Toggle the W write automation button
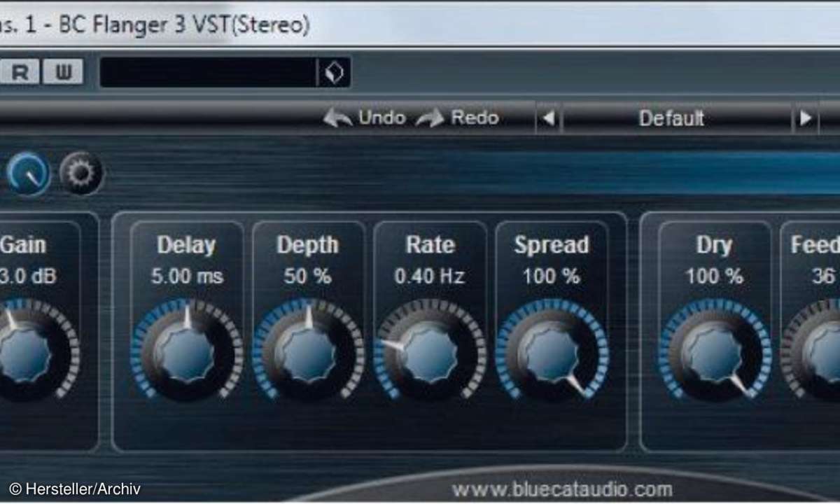The width and height of the screenshot is (840, 504). (x=63, y=71)
